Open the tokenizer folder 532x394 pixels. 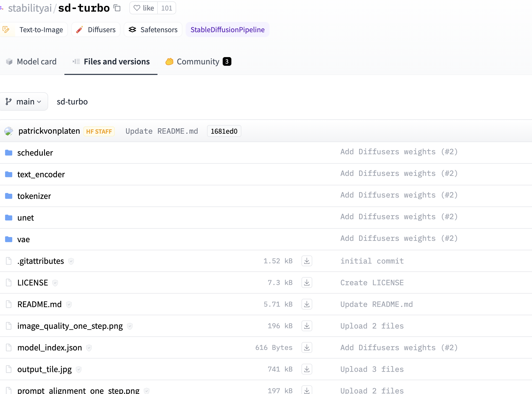[34, 196]
